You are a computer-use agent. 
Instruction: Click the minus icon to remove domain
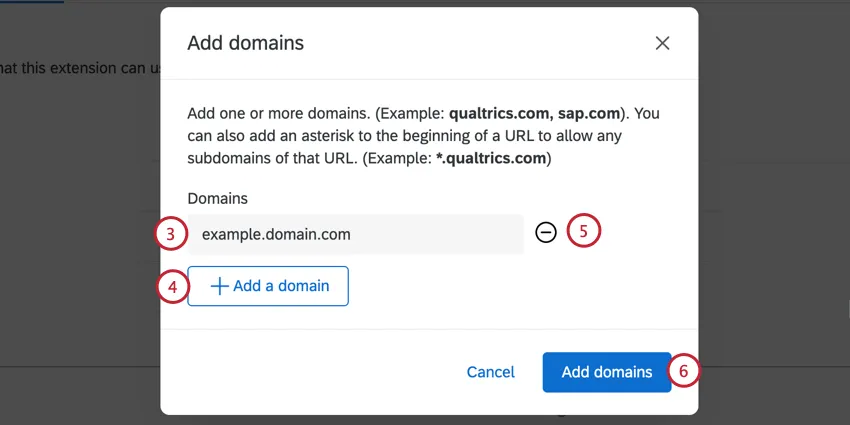point(545,233)
